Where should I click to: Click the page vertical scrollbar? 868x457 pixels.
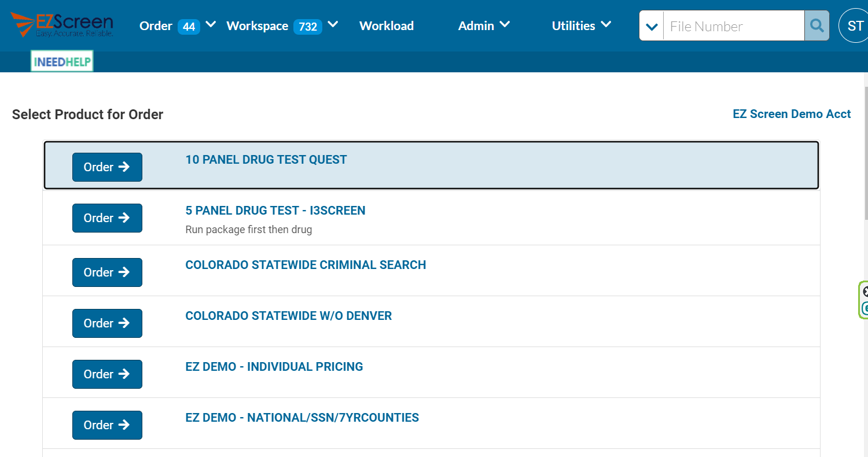tap(866, 153)
